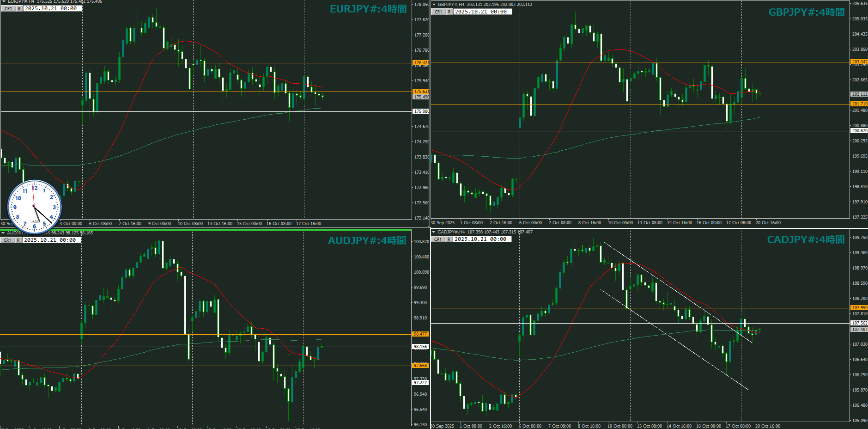
Task: Click the date field on EURJPY chart
Action: [x=52, y=9]
